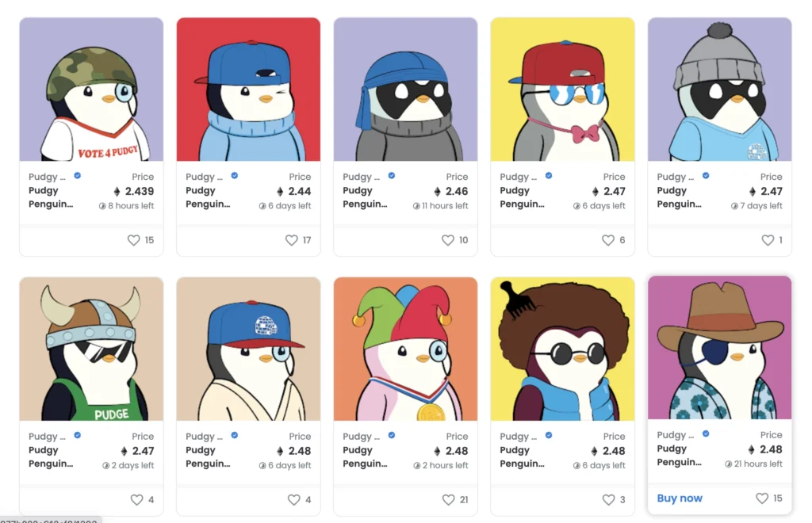Viewport: 812px width, 523px height.
Task: Click the blue cap penguin on red background
Action: [x=248, y=89]
